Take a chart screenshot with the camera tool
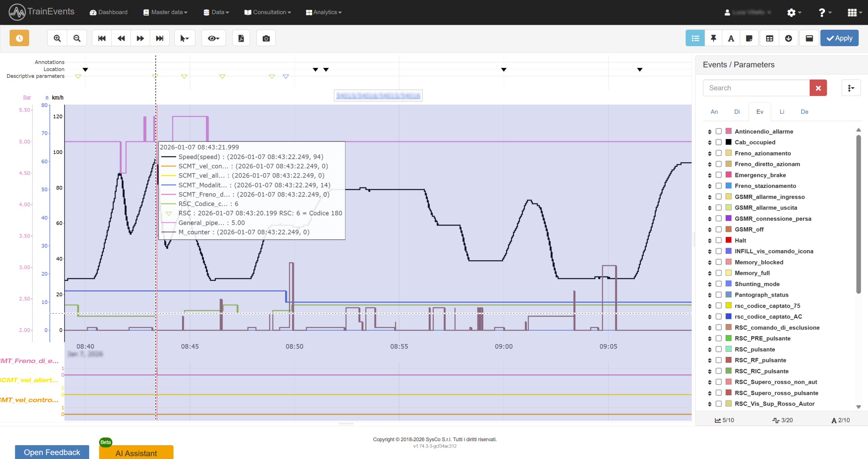The height and width of the screenshot is (459, 868). (266, 38)
